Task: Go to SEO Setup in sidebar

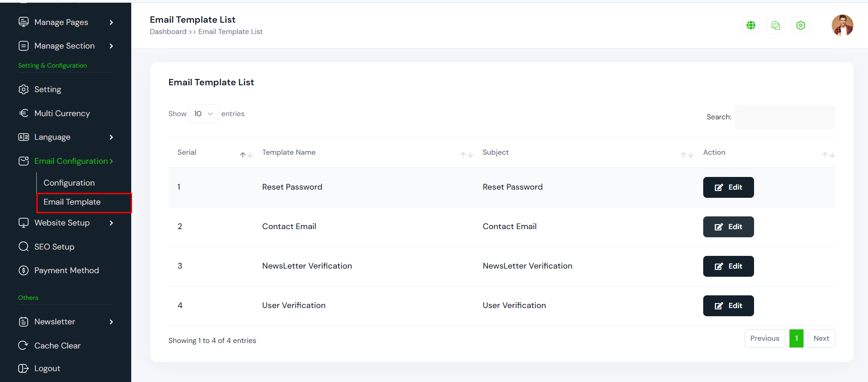Action: tap(54, 247)
